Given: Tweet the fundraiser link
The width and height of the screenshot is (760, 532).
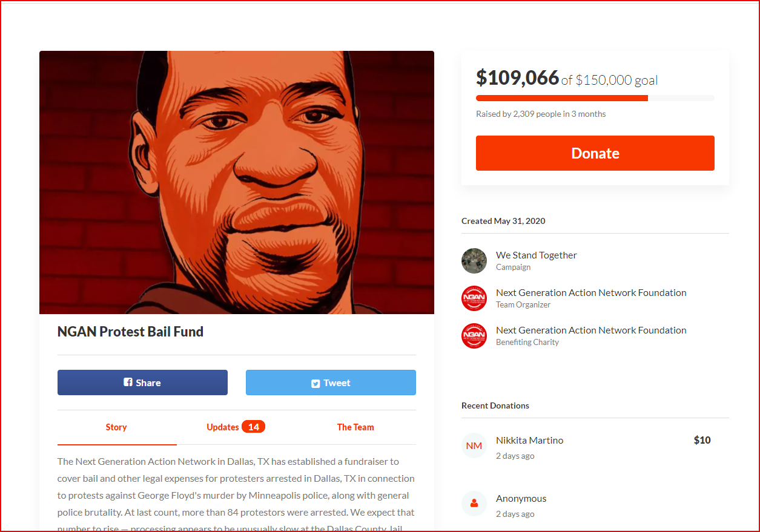Looking at the screenshot, I should (331, 383).
